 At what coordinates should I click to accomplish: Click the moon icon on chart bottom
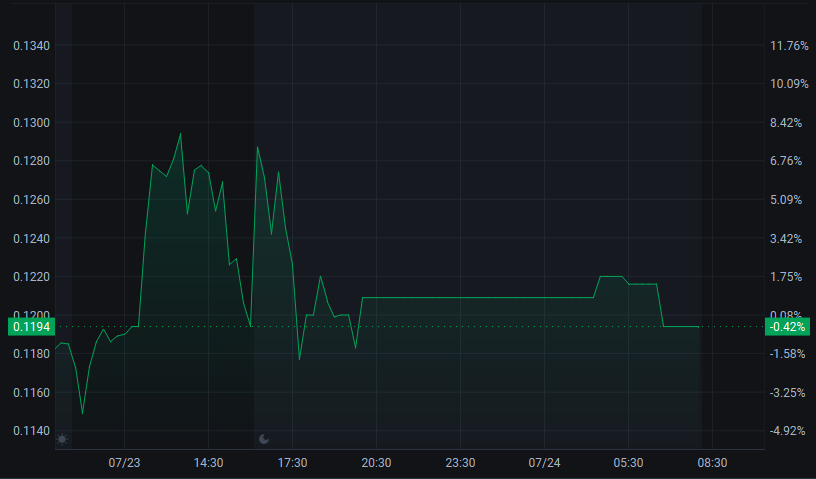point(264,439)
